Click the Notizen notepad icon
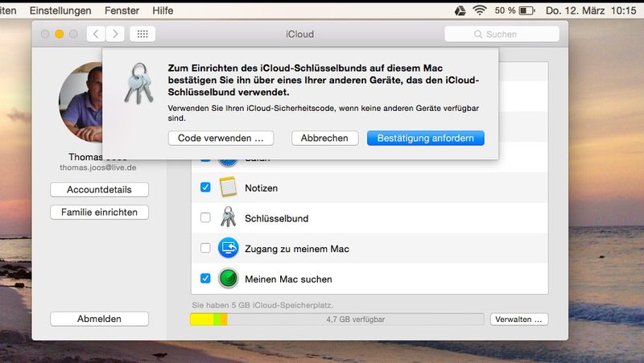Viewport: 644px width, 363px height. coord(228,187)
